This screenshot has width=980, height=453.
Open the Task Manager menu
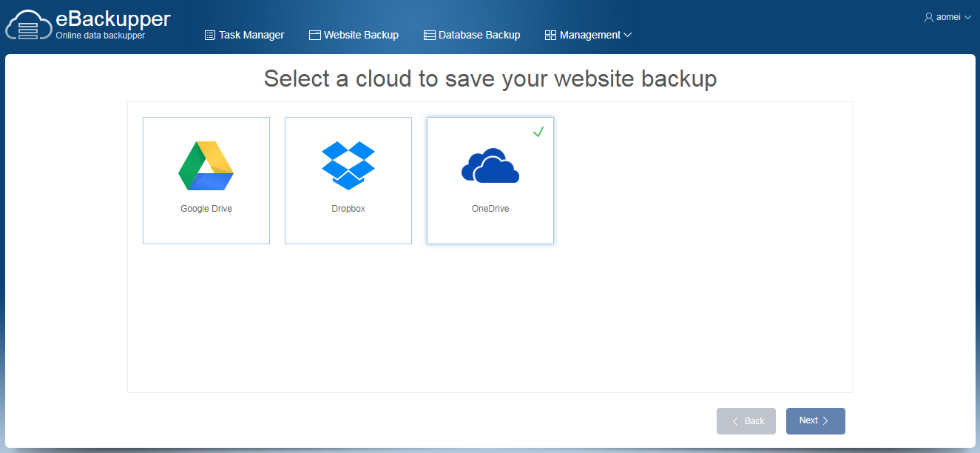pos(245,35)
